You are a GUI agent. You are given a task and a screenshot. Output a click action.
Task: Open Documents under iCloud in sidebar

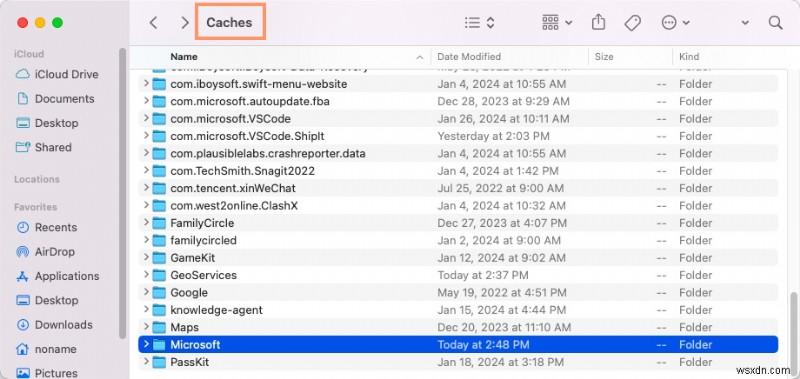pos(56,98)
